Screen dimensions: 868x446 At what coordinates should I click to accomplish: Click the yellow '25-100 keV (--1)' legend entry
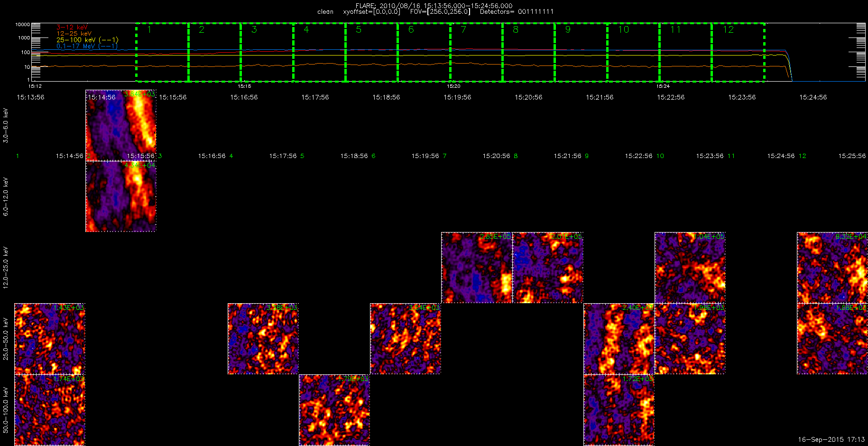pos(87,40)
